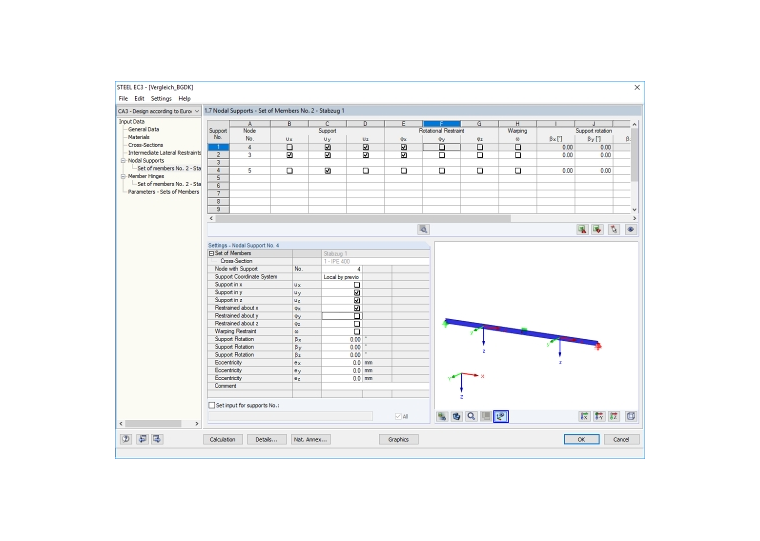Check 'Set input for supports No.' option
The image size is (760, 541).
pos(211,405)
